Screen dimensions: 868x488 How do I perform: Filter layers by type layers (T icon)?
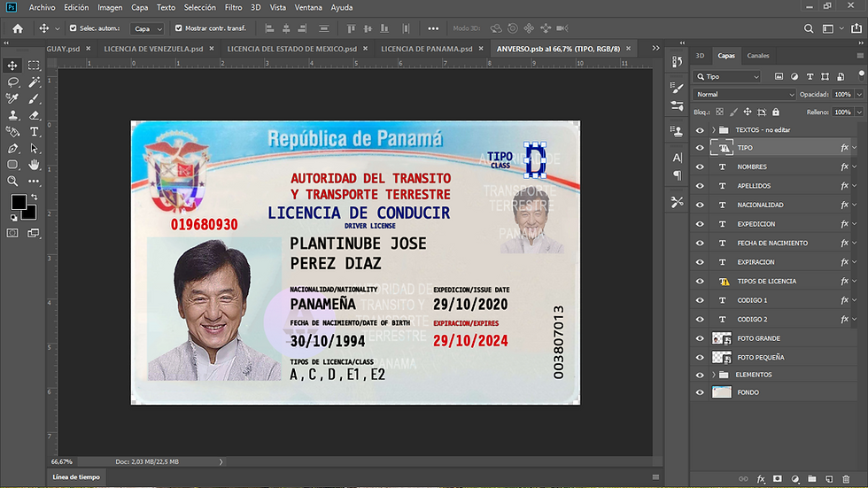pyautogui.click(x=810, y=76)
